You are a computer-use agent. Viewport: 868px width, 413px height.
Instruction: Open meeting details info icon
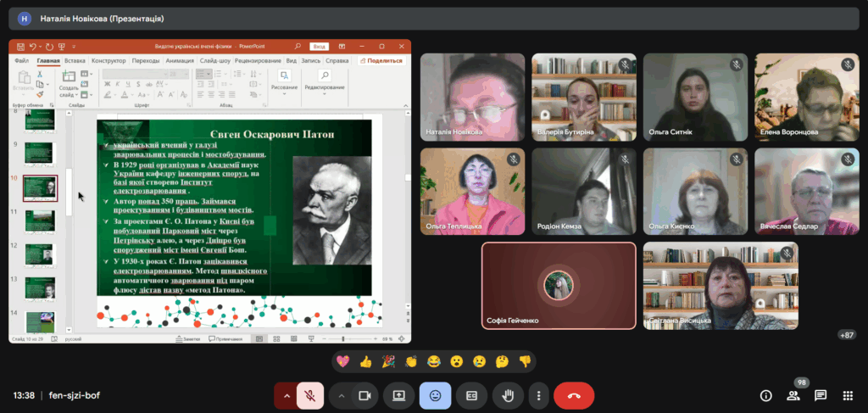766,395
